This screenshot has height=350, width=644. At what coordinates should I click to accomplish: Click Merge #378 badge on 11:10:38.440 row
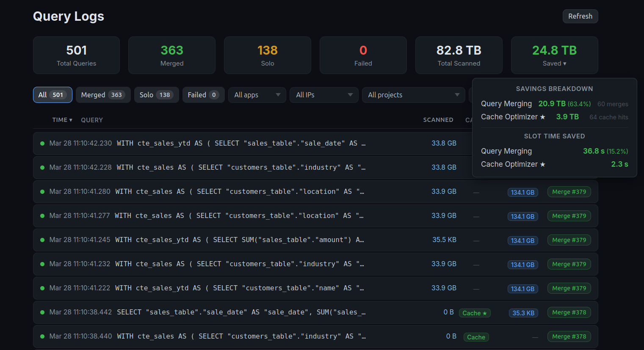[x=569, y=336]
